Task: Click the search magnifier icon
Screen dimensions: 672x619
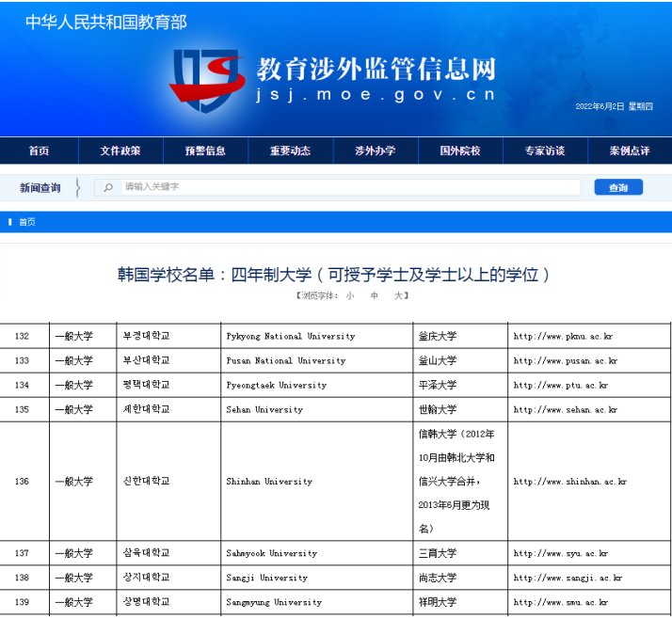Action: (108, 187)
